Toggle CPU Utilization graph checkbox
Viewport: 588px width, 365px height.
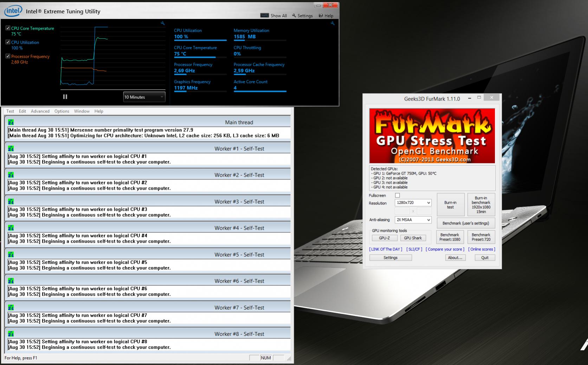click(8, 42)
